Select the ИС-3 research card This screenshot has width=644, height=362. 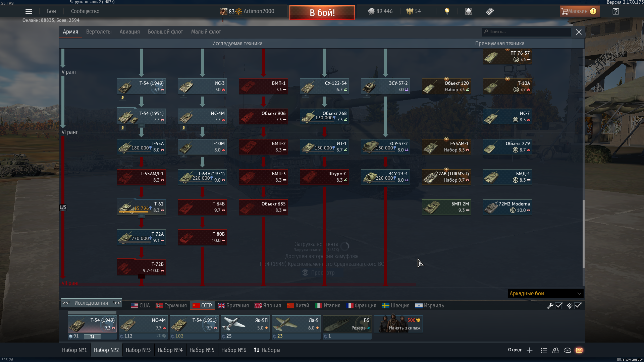(x=202, y=86)
